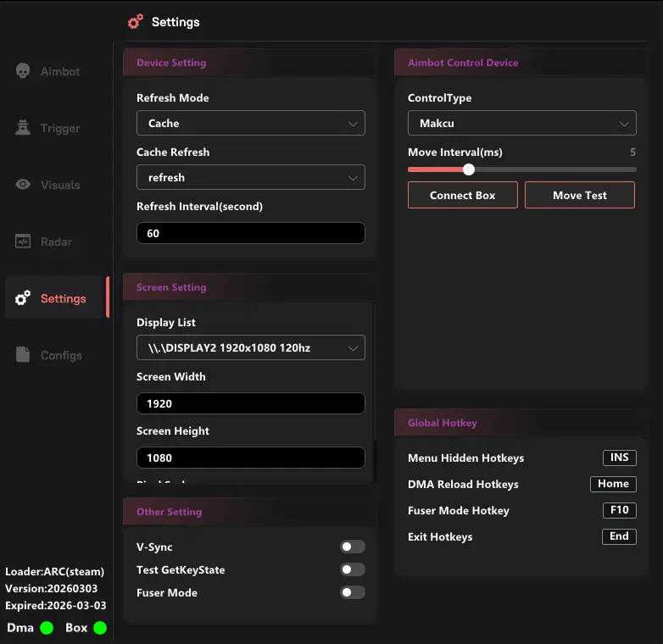The width and height of the screenshot is (663, 644).
Task: Open Visuals via the eye icon
Action: (x=23, y=185)
